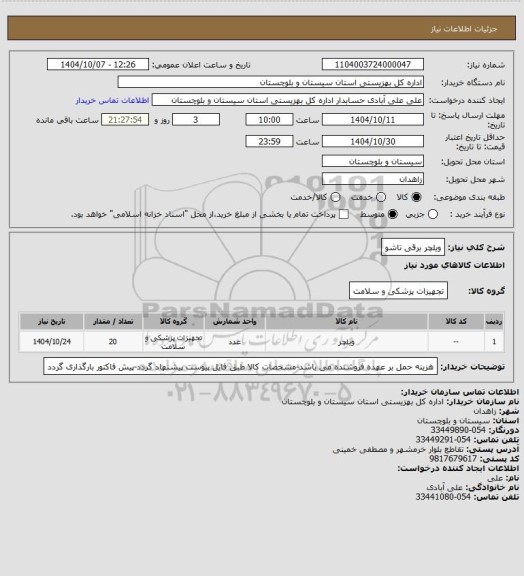524x576 pixels.
Task: Click the deadline hour field 10:00
Action: pos(269,120)
